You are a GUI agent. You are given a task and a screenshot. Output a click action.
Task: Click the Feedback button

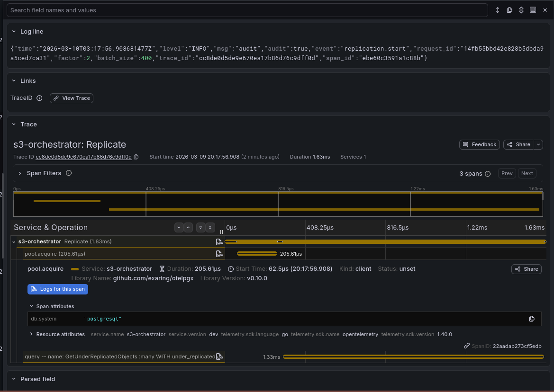point(480,145)
